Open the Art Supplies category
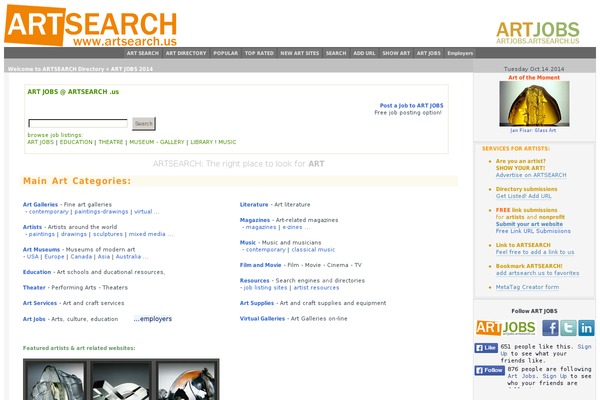This screenshot has height=400, width=600. [x=256, y=303]
